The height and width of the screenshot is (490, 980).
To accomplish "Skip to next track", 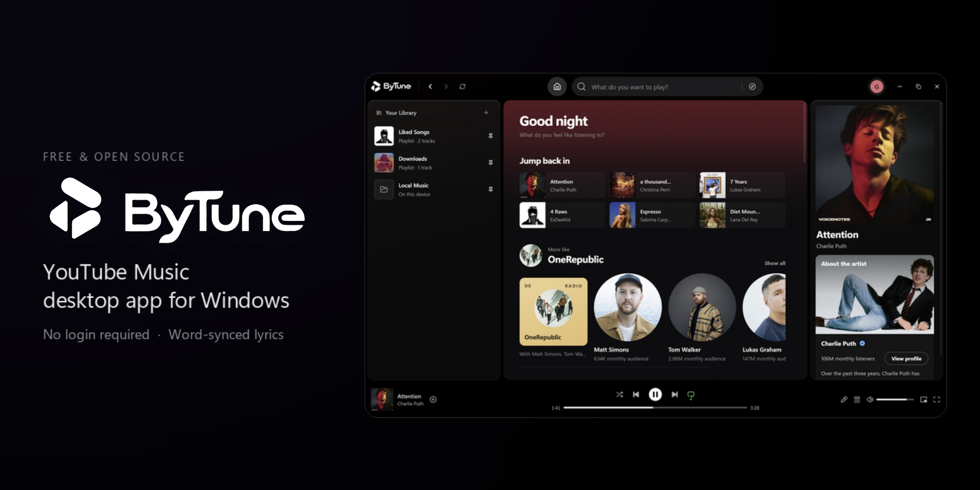I will click(675, 394).
